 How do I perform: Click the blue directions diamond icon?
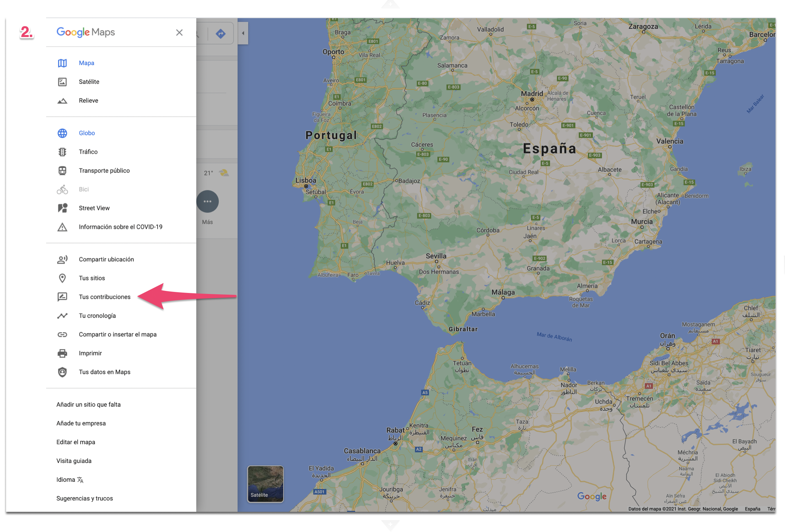[220, 33]
